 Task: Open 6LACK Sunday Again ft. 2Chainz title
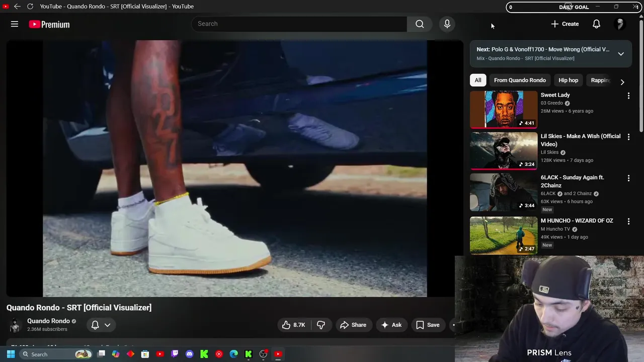point(572,182)
